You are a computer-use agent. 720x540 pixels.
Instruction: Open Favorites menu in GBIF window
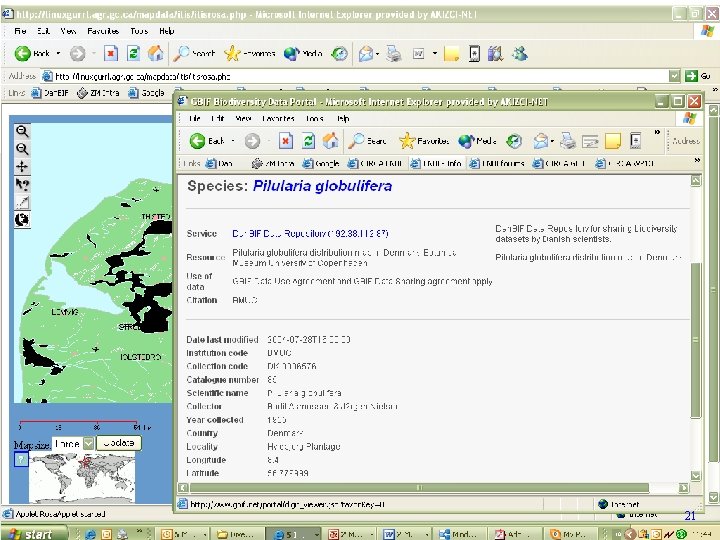coord(278,118)
